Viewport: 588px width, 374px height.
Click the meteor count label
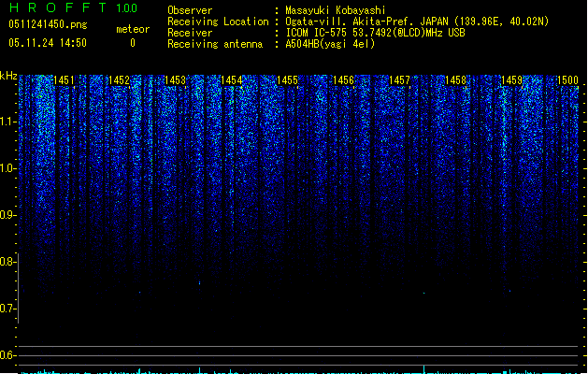tap(133, 29)
